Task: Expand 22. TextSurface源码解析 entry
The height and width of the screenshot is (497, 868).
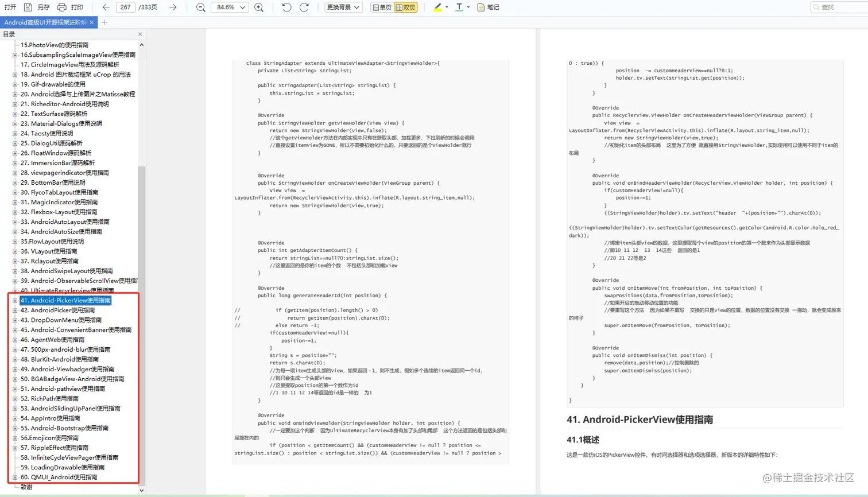Action: (15, 114)
